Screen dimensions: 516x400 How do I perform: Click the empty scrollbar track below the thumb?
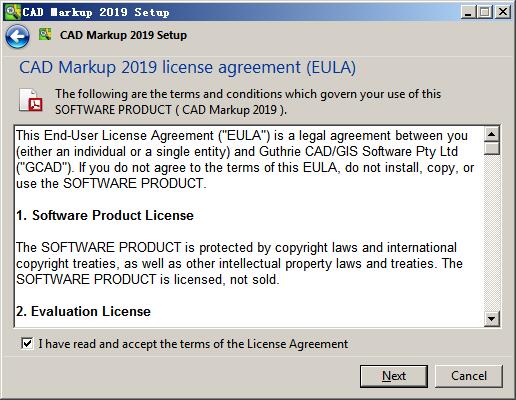point(492,233)
